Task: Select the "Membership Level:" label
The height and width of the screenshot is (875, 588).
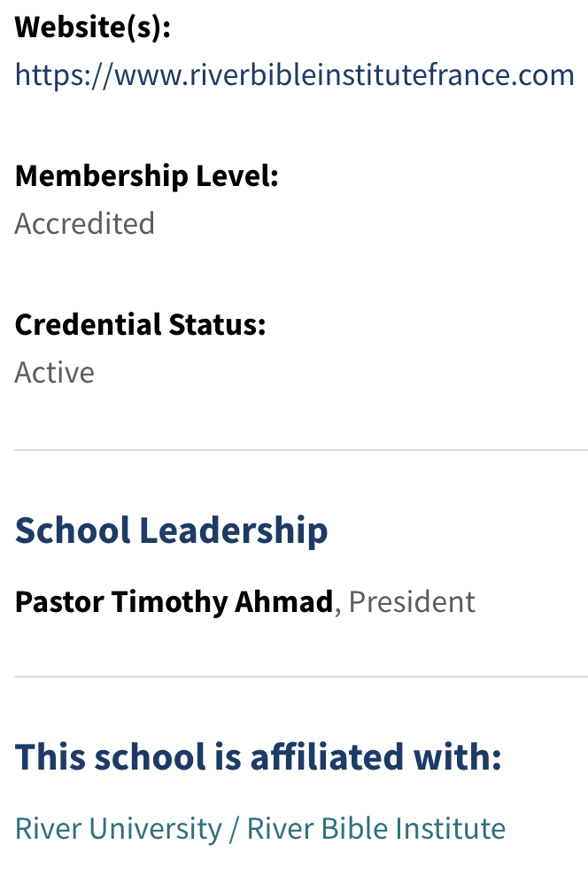Action: coord(147,175)
